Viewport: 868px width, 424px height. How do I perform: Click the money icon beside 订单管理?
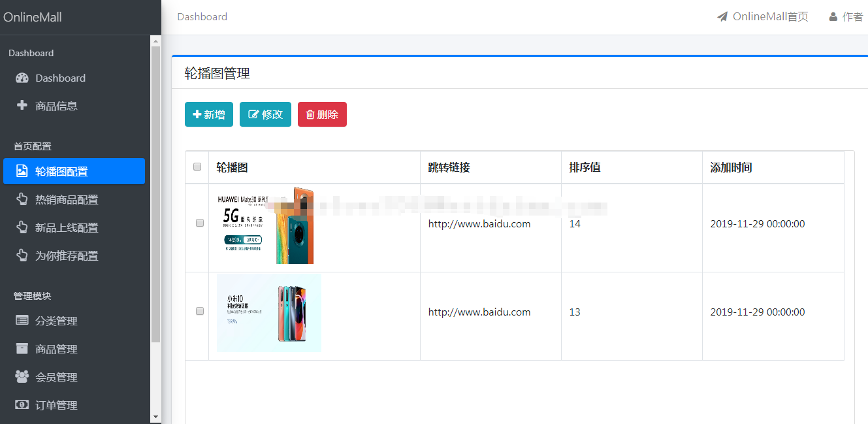pyautogui.click(x=22, y=405)
